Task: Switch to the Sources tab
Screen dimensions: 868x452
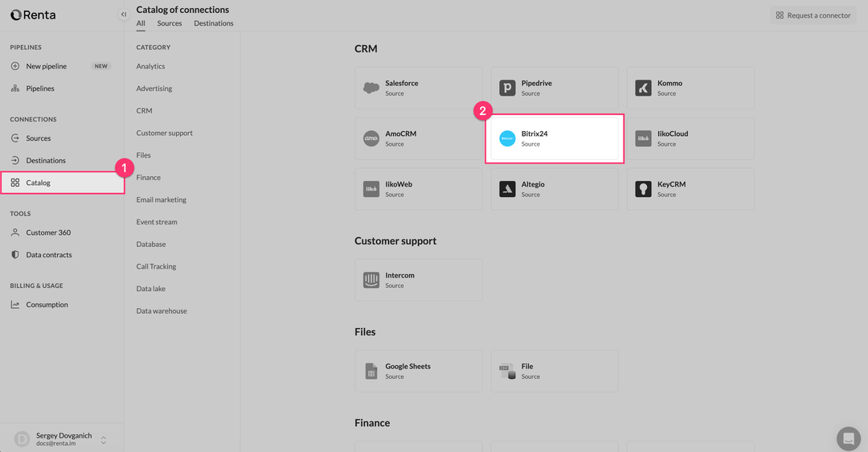Action: click(x=170, y=23)
